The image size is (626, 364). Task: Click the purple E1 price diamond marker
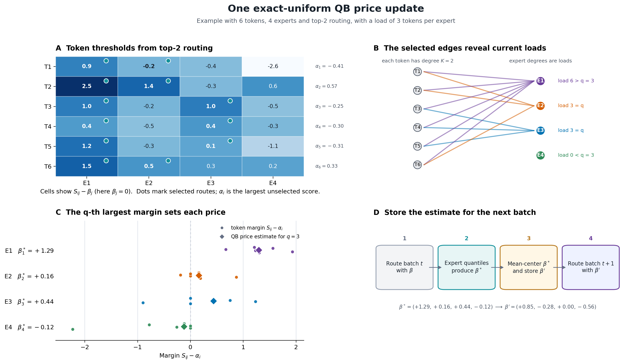pyautogui.click(x=259, y=250)
